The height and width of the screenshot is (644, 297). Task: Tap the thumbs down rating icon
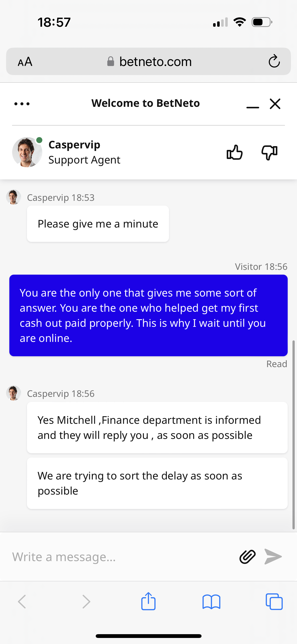[x=269, y=152]
